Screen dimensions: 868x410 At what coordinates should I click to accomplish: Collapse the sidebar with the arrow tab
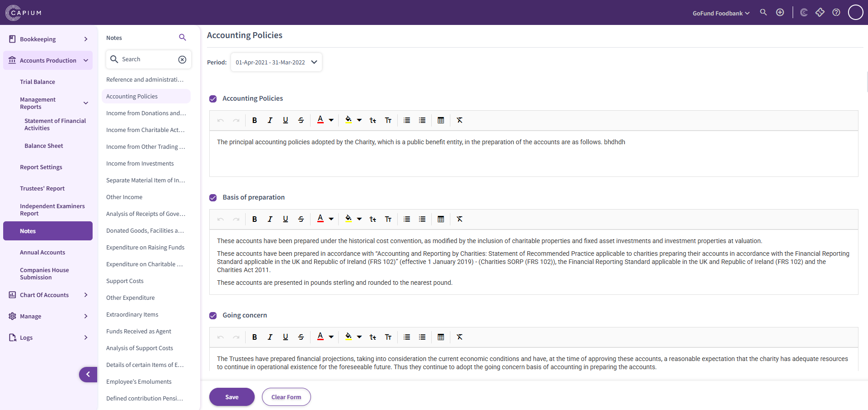pos(88,375)
